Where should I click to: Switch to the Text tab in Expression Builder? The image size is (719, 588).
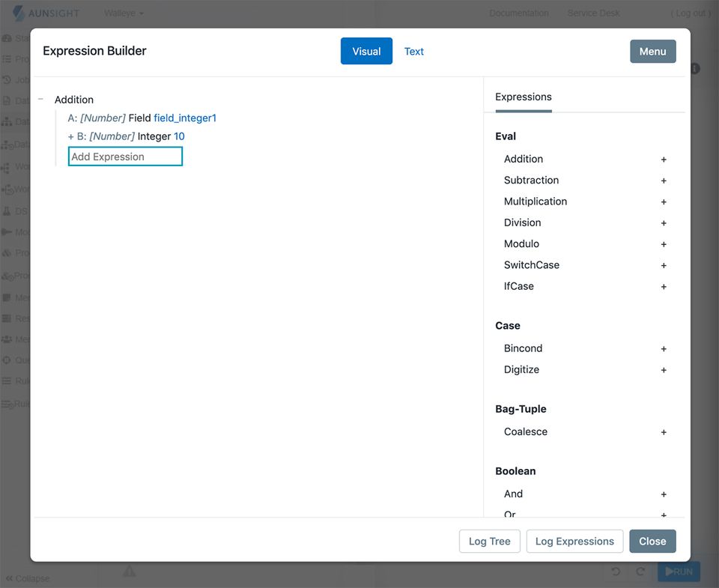click(414, 51)
